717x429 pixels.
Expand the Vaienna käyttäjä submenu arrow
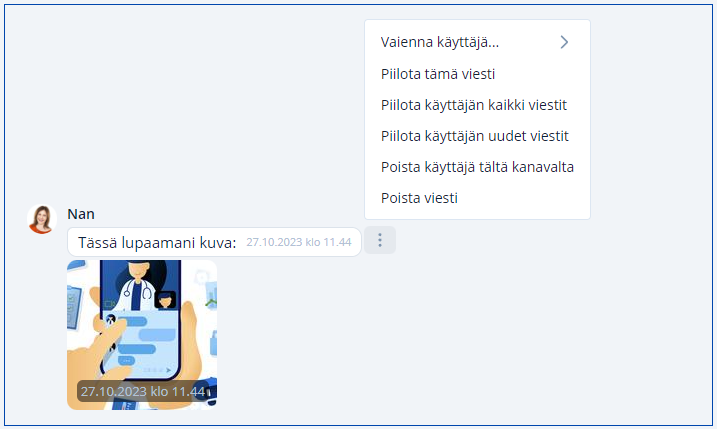(x=564, y=42)
